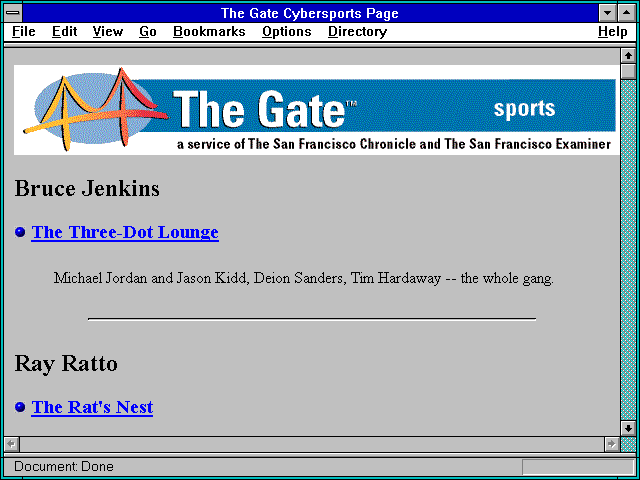Open the Edit menu
This screenshot has height=480, width=640.
pos(64,31)
